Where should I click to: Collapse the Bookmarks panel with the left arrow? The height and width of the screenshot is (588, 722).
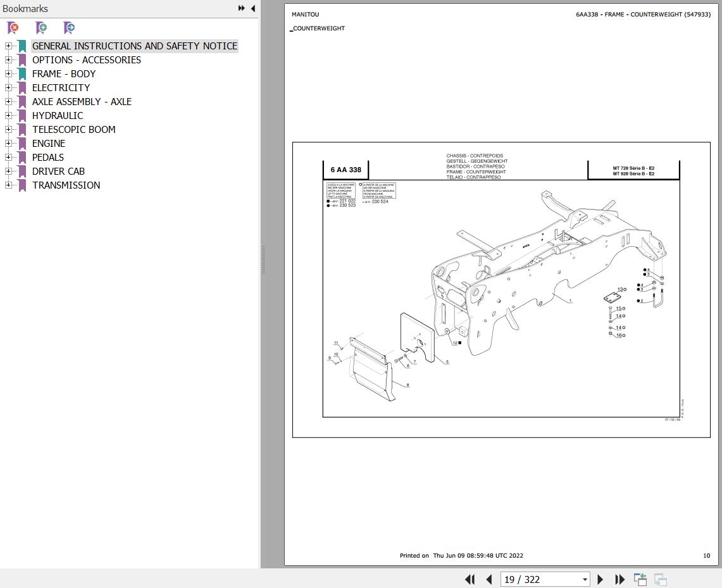(x=252, y=8)
